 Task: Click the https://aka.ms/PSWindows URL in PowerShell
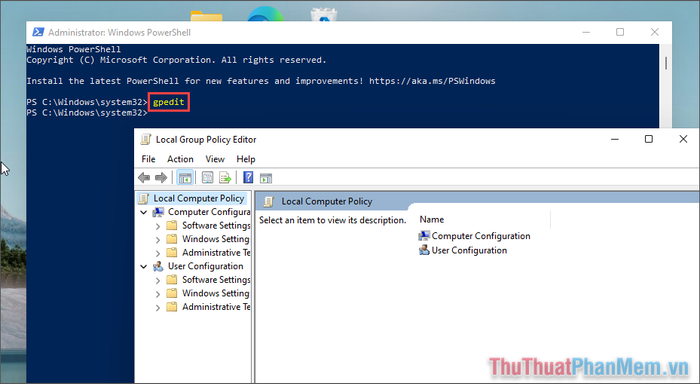click(x=432, y=81)
